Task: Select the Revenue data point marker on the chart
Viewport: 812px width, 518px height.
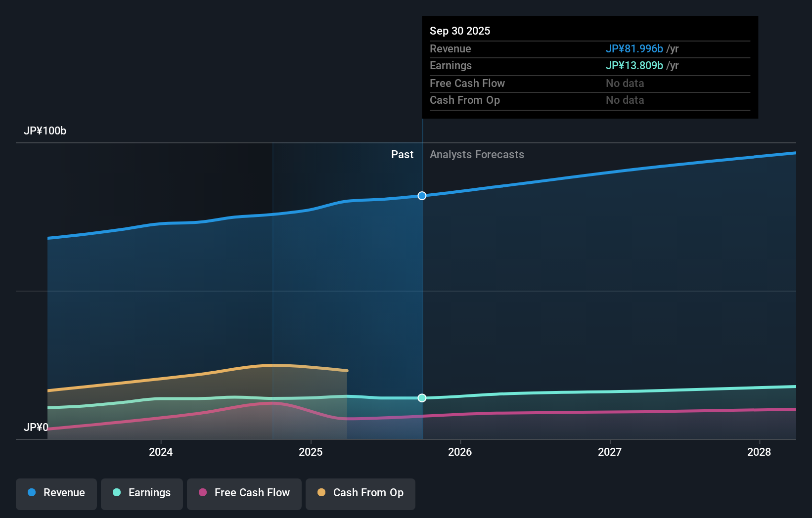Action: [422, 196]
